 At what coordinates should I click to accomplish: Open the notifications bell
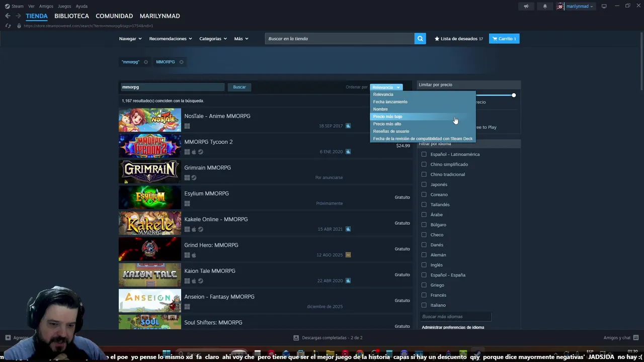point(545,6)
